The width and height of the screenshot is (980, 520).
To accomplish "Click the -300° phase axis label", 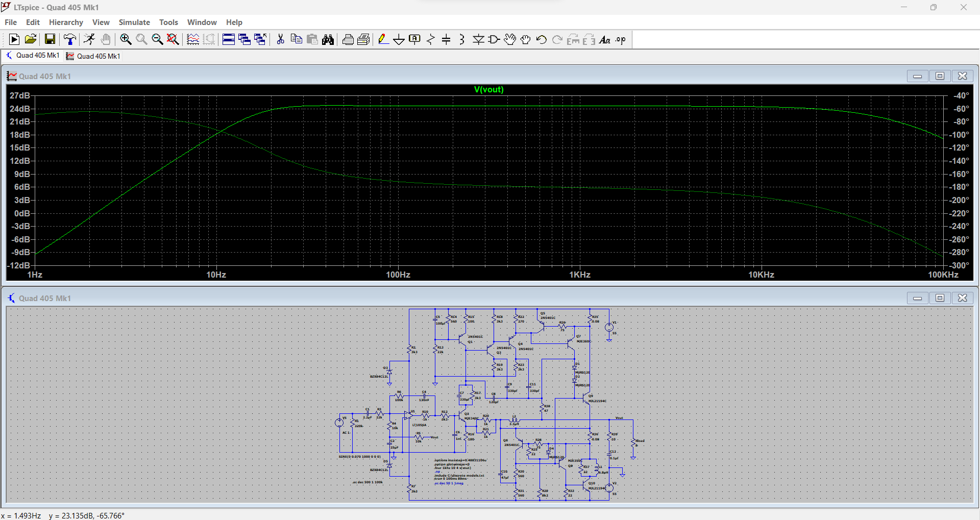I will [959, 265].
